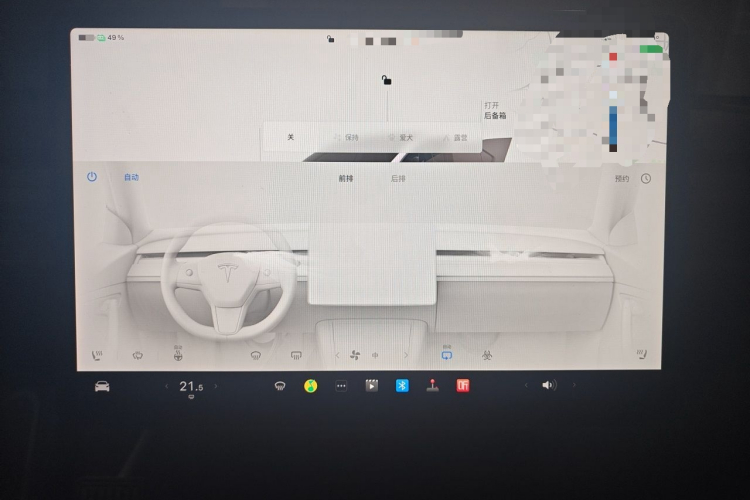Open the red 听 audio app
This screenshot has height=500, width=750.
463,386
